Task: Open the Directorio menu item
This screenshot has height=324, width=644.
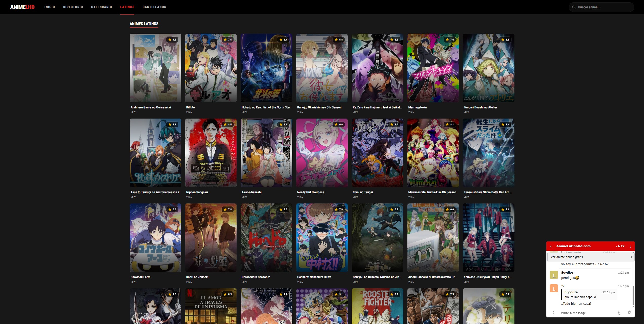Action: (73, 7)
